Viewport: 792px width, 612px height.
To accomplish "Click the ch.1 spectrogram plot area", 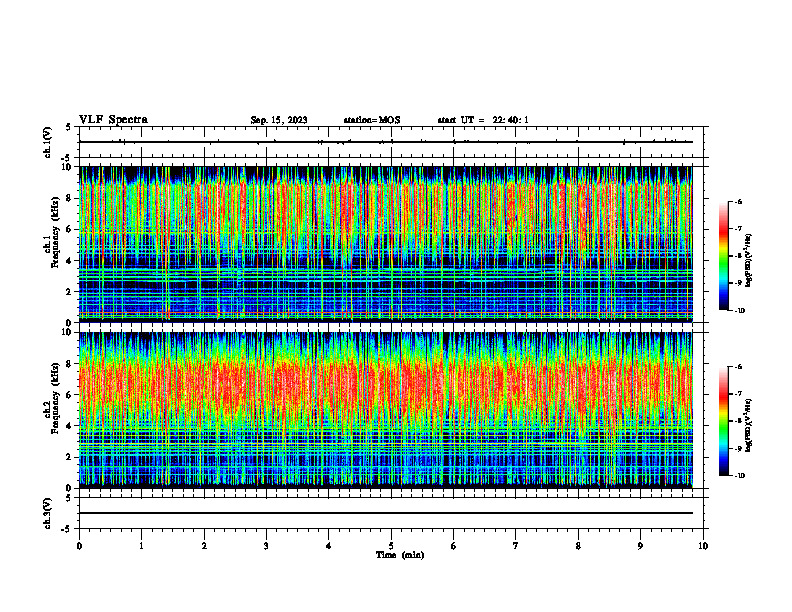I will (x=385, y=244).
